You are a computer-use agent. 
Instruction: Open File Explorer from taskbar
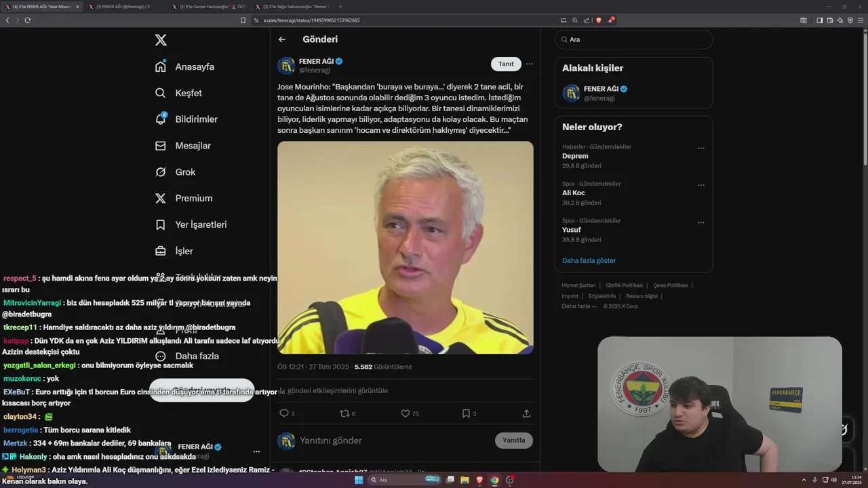coord(465,480)
